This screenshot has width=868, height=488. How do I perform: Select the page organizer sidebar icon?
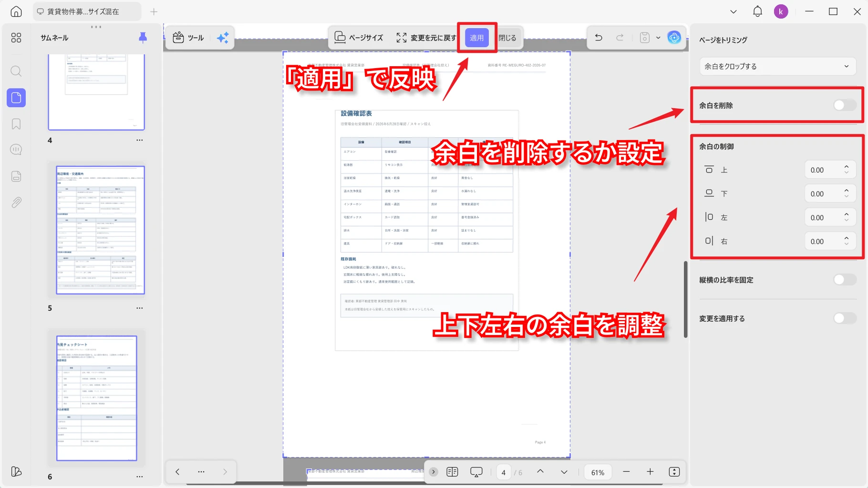tap(16, 98)
